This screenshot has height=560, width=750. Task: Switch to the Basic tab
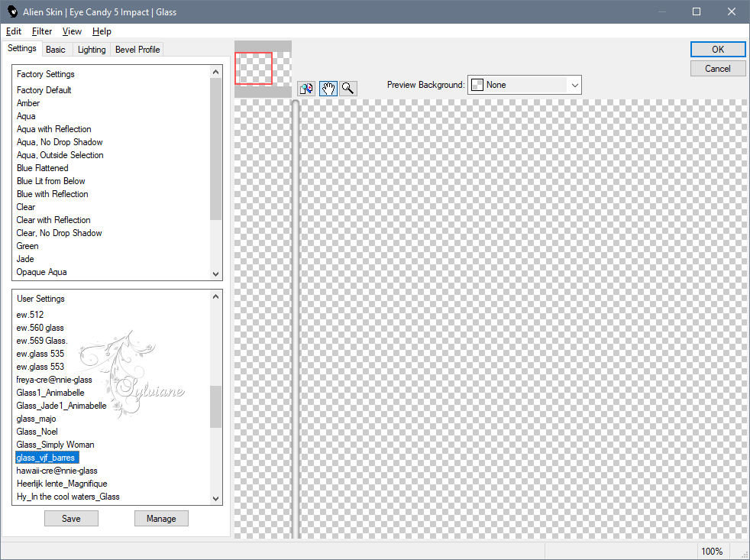56,50
